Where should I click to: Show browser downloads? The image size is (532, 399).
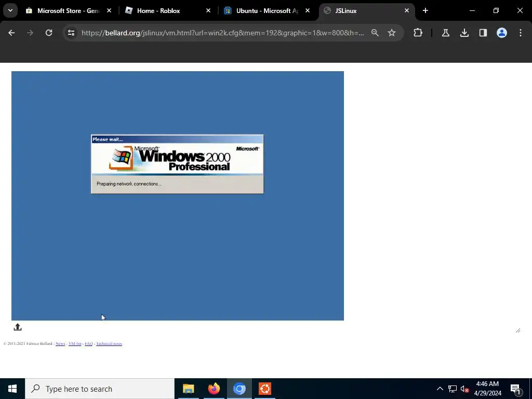[464, 33]
